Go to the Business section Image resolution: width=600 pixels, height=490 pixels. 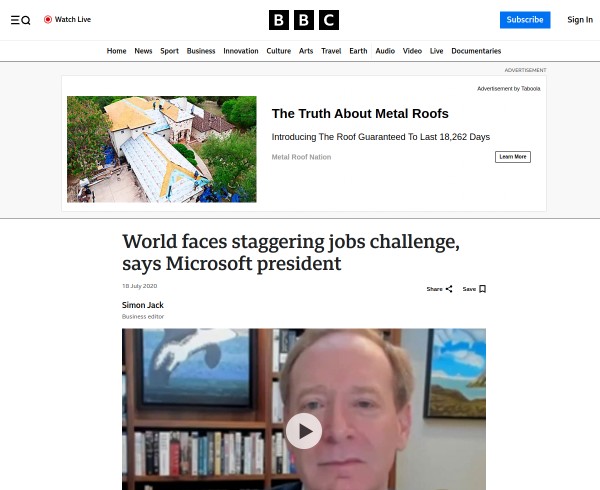pyautogui.click(x=201, y=51)
